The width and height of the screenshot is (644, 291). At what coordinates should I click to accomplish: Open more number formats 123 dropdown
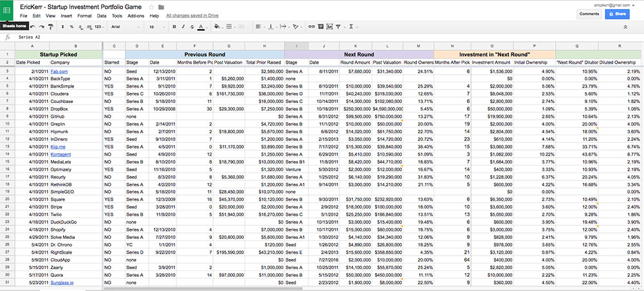[99, 26]
